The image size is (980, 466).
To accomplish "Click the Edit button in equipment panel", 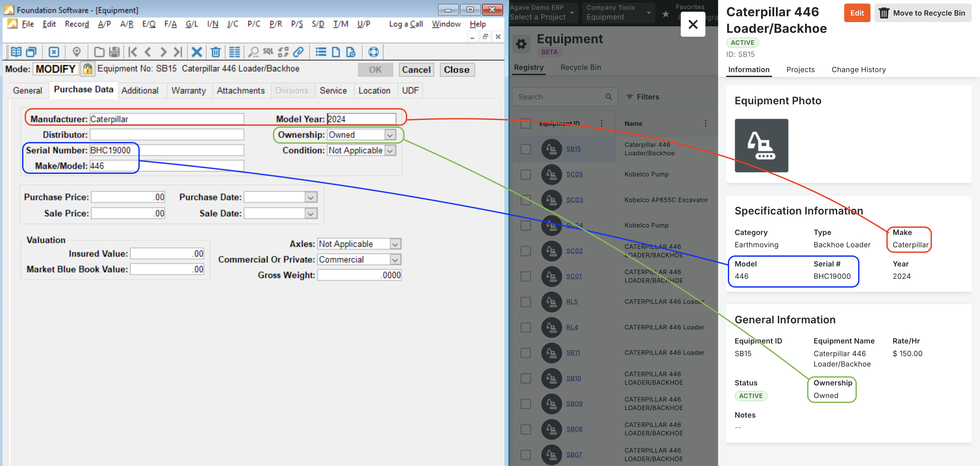I will click(857, 12).
